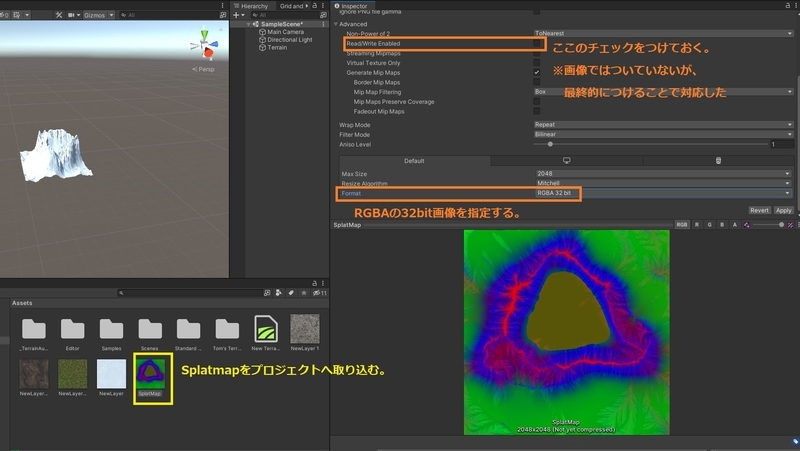The height and width of the screenshot is (451, 800).
Task: Lock the Inspector panel using padlock icon
Action: pos(788,5)
